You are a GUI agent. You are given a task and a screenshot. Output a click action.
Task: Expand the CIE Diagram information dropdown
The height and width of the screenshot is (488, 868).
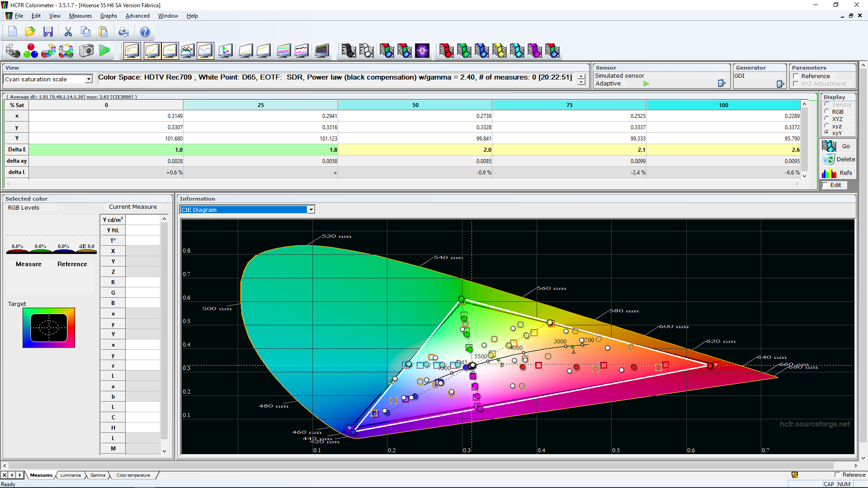(x=311, y=210)
